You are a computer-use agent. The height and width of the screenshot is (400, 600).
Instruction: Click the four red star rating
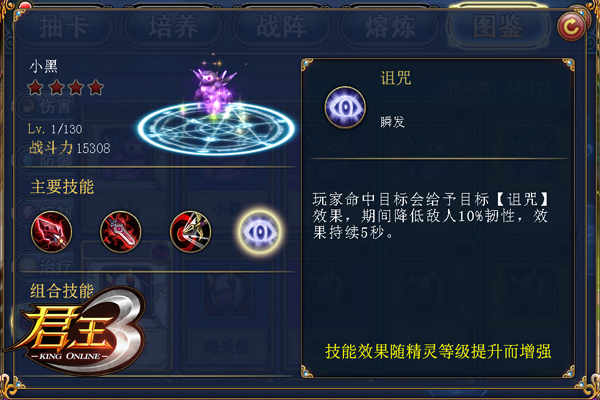coord(66,88)
